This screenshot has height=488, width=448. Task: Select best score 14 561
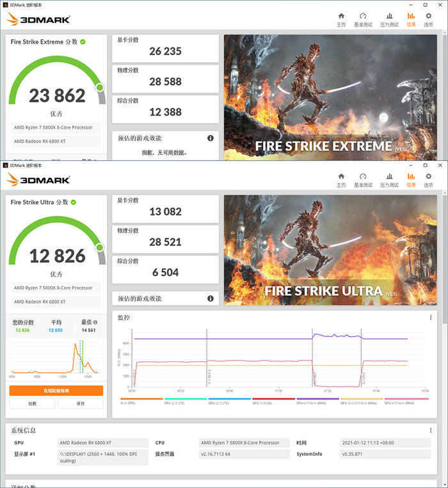(x=89, y=330)
